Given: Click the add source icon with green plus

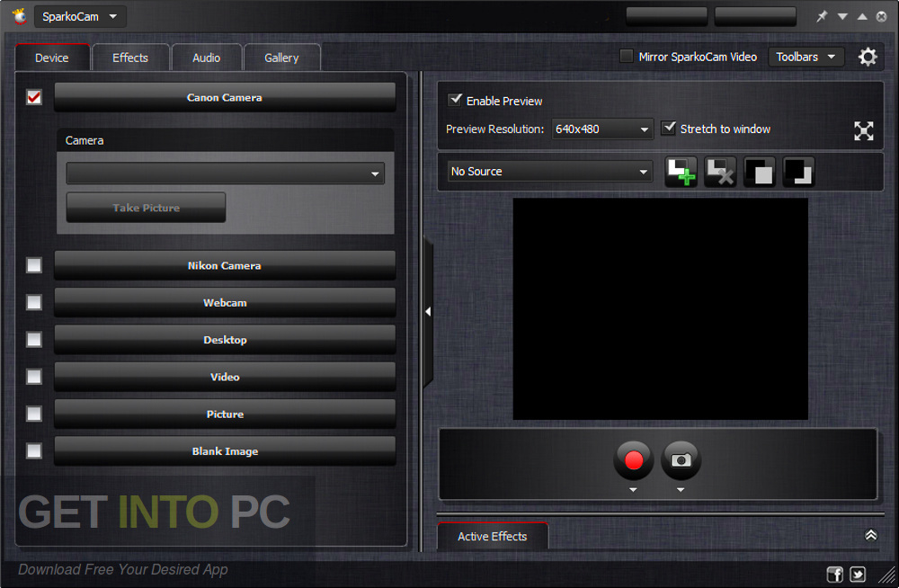Looking at the screenshot, I should click(x=681, y=172).
